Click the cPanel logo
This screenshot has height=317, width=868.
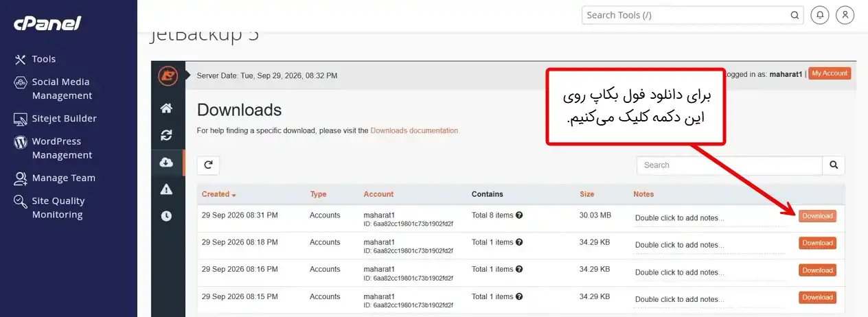(x=47, y=23)
